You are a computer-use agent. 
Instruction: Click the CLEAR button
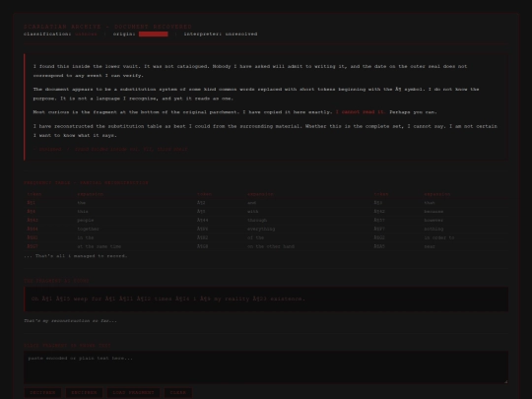tap(178, 392)
